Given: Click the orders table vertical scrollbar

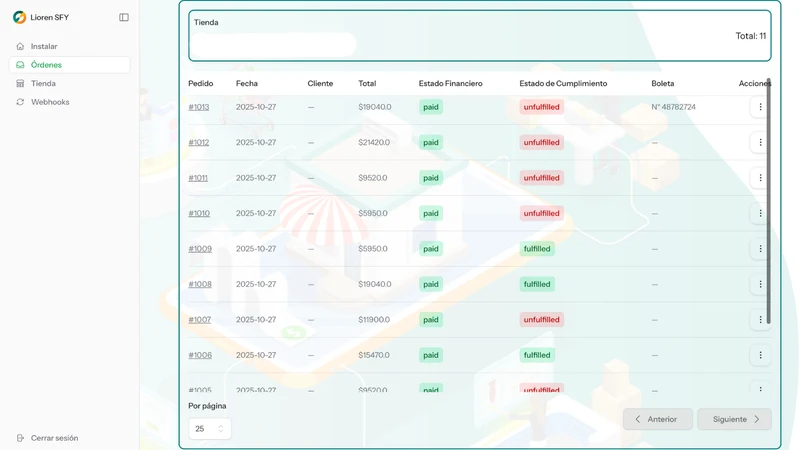Looking at the screenshot, I should point(768,202).
